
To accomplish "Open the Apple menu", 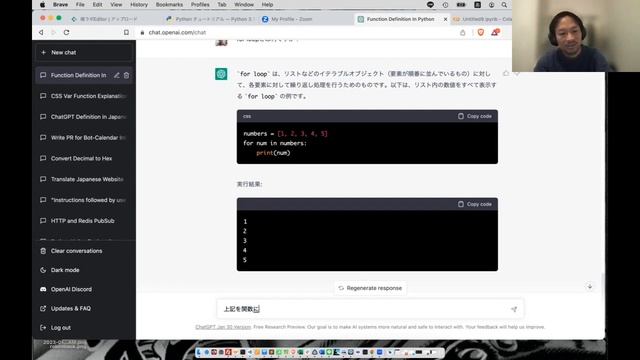I will (42, 5).
